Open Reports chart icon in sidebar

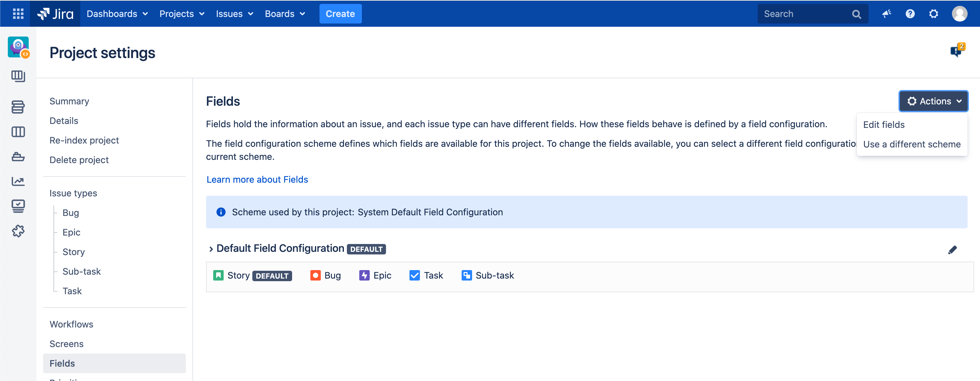18,181
